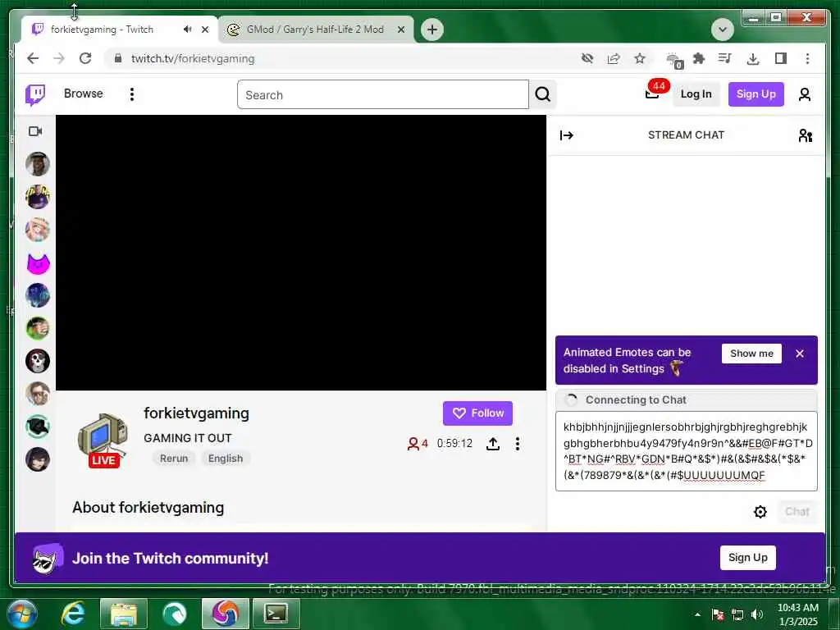Click the Rerun tag
Viewport: 840px width, 630px height.
[x=174, y=459]
